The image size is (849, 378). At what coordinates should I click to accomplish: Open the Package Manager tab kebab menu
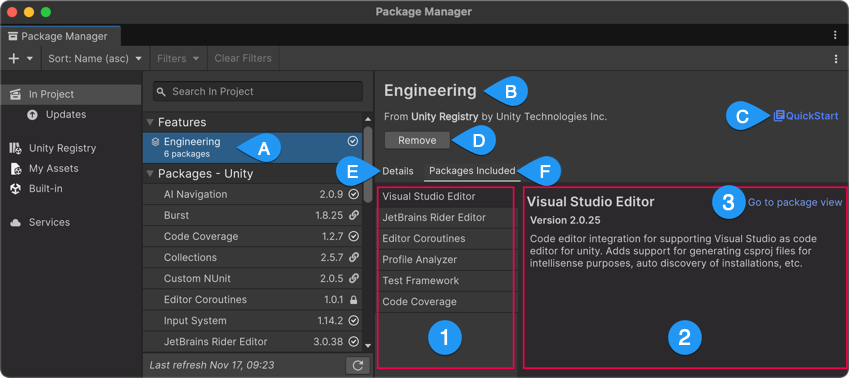coord(835,35)
